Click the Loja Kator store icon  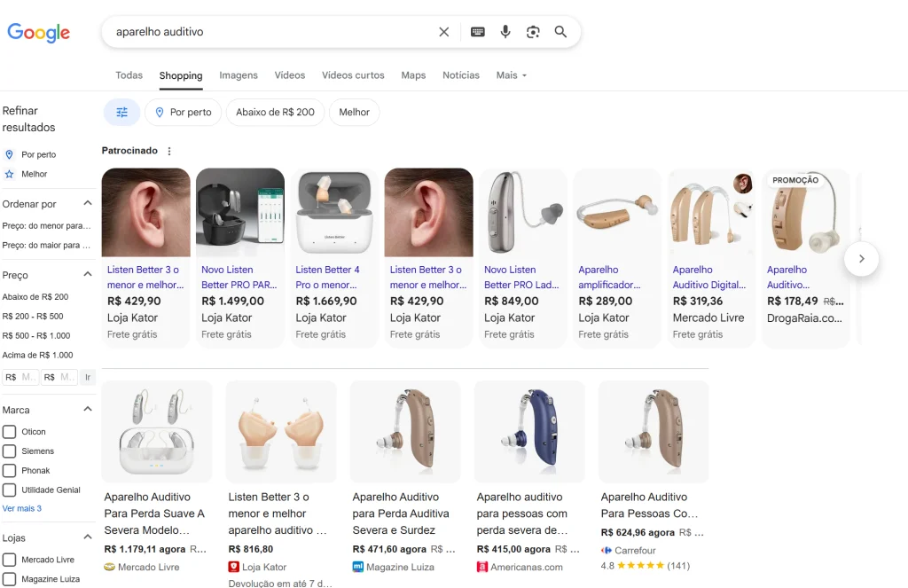(233, 567)
